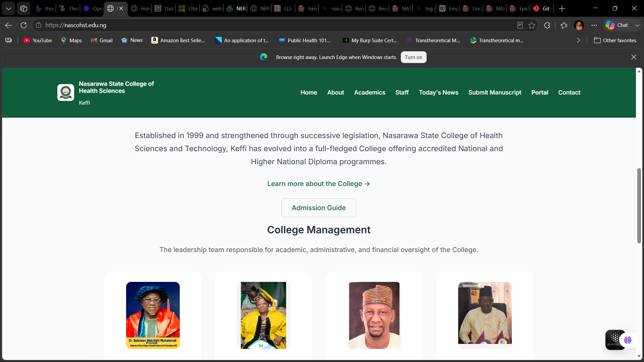
Task: Switch to the 'Git -' tab
Action: (x=542, y=9)
